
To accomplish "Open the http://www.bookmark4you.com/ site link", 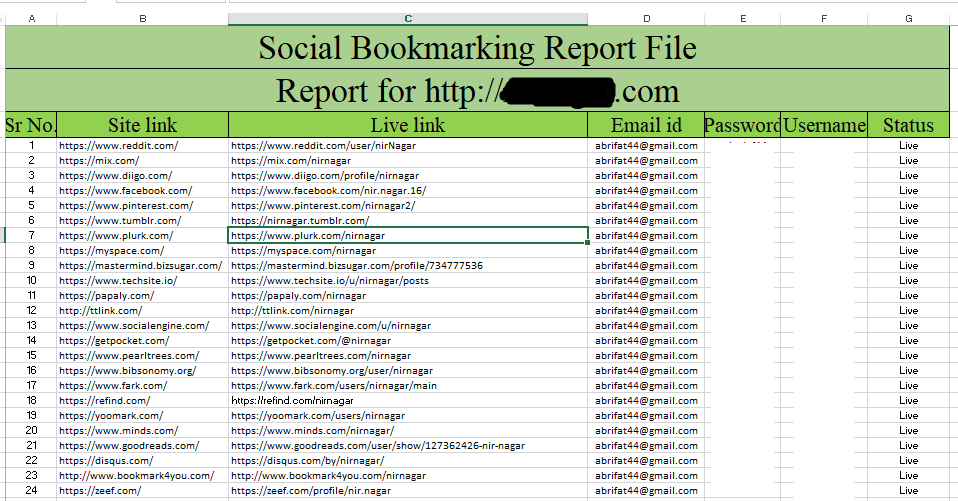I will 136,475.
